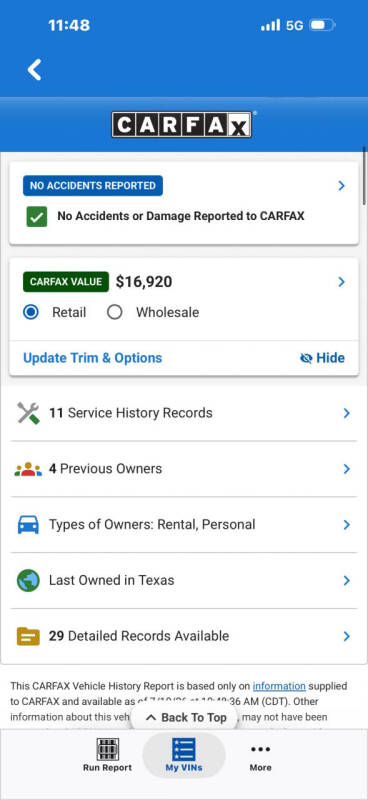This screenshot has height=800, width=368.
Task: Click the globe Last Owned icon
Action: pos(28,581)
